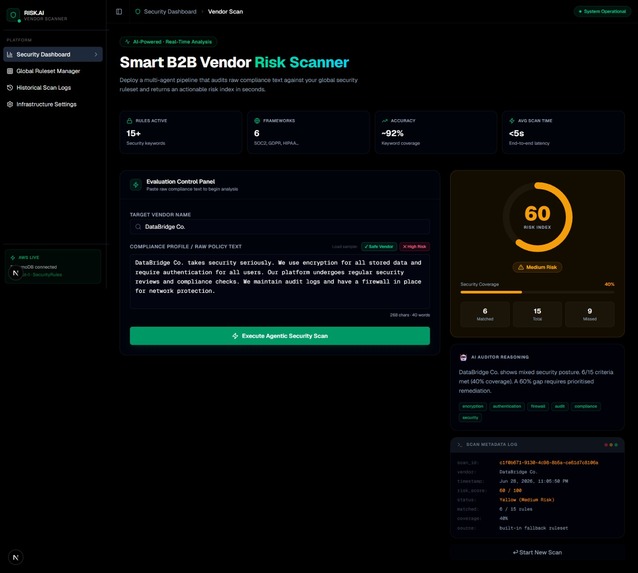Click the Scan Metadata Log terminal icon
Image resolution: width=638 pixels, height=573 pixels.
tap(460, 445)
